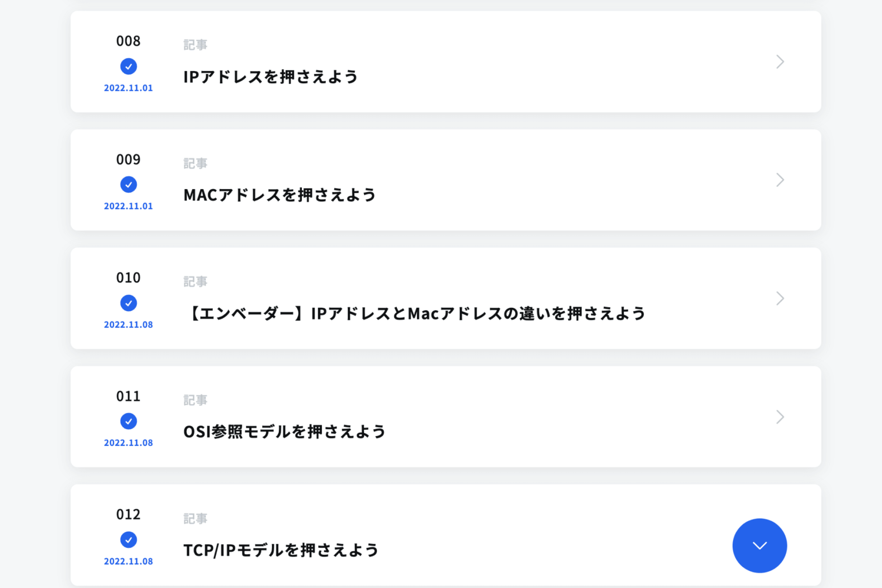Image resolution: width=882 pixels, height=588 pixels.
Task: Click the 記事 label on lesson 008
Action: click(195, 45)
